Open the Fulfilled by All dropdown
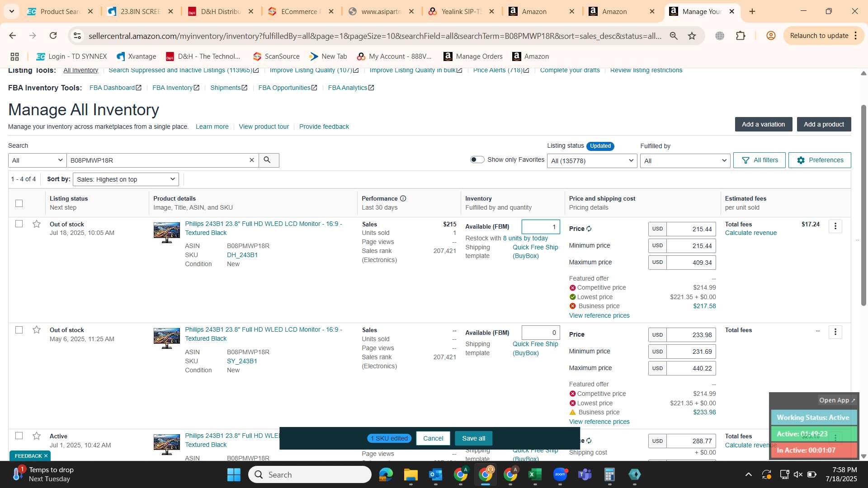The height and width of the screenshot is (488, 868). [685, 161]
